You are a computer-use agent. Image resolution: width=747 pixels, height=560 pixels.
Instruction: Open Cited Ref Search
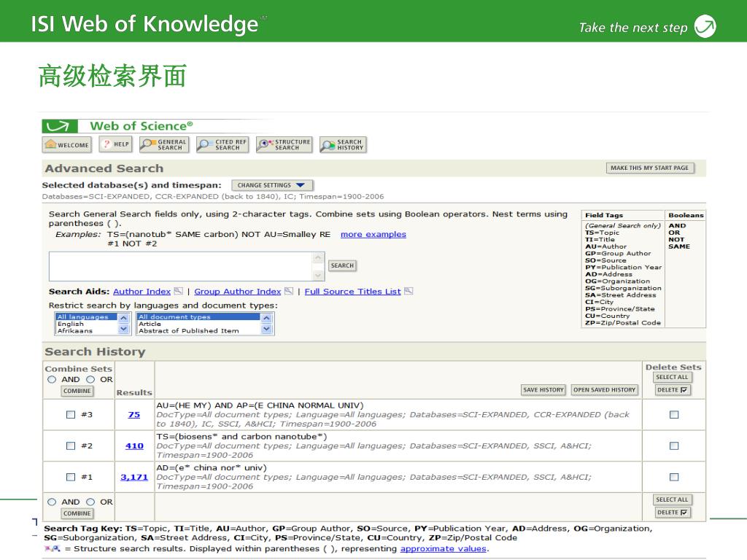[222, 144]
